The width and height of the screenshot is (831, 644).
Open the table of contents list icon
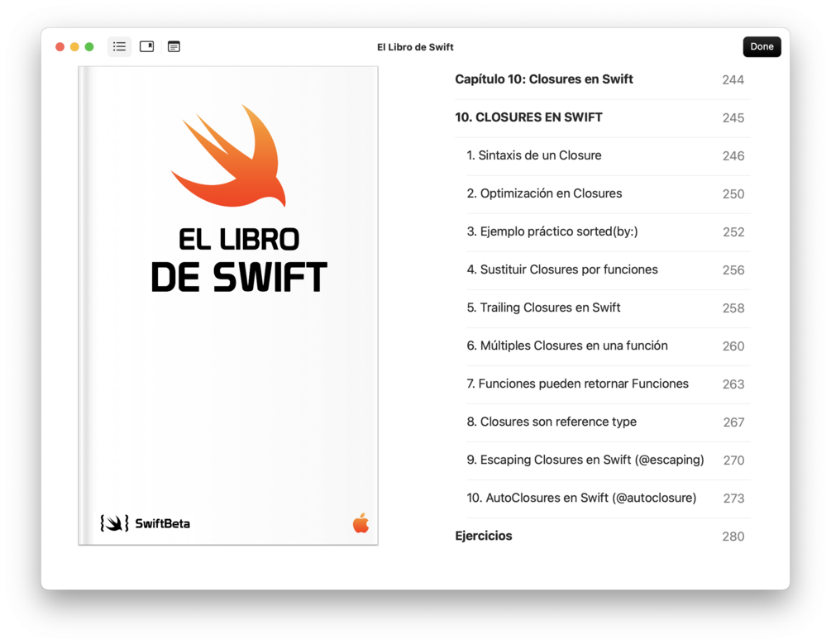click(x=119, y=46)
